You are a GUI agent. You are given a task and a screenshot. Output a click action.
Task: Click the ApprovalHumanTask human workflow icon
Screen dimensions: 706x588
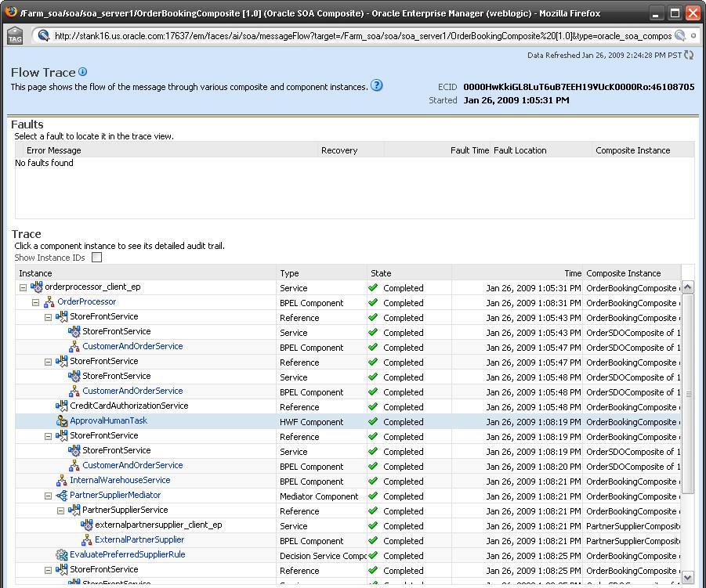click(x=61, y=420)
